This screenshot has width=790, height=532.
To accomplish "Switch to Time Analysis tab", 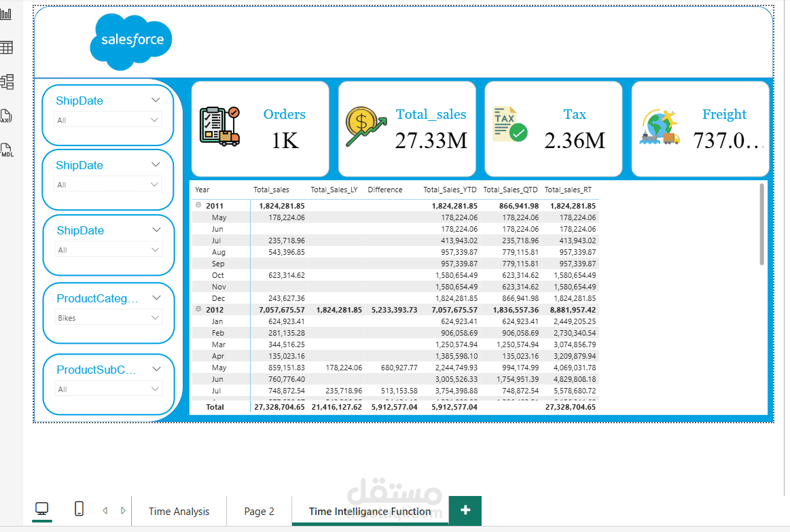I will click(179, 512).
